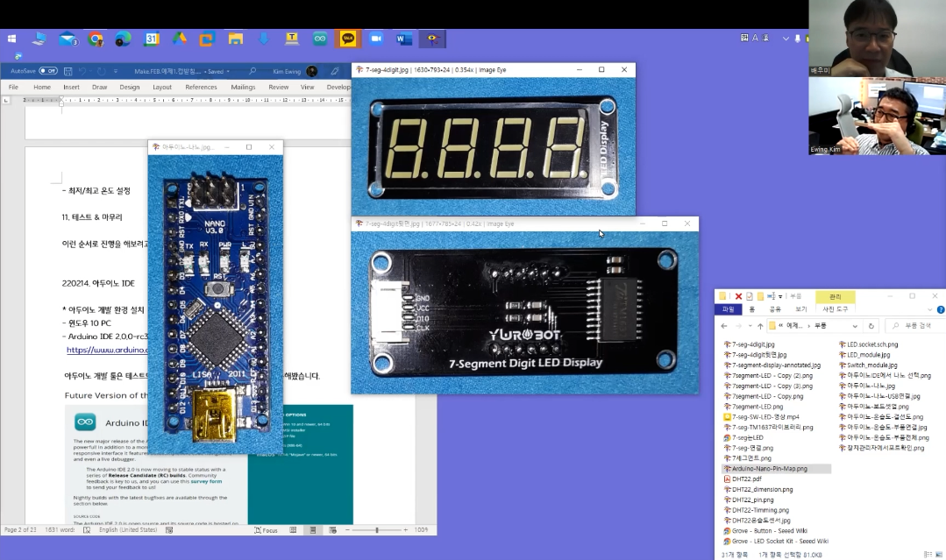This screenshot has width=946, height=560.
Task: Click the Explorer properties checkmark icon
Action: pyautogui.click(x=750, y=296)
